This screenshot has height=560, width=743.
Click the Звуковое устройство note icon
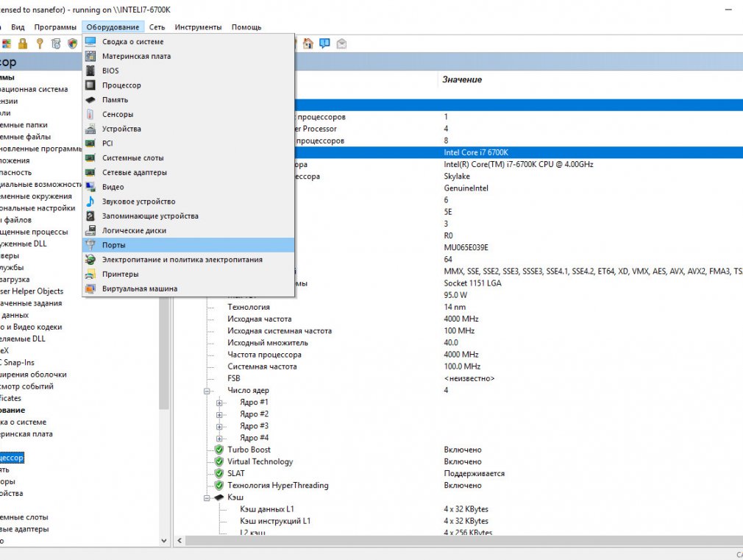point(90,202)
